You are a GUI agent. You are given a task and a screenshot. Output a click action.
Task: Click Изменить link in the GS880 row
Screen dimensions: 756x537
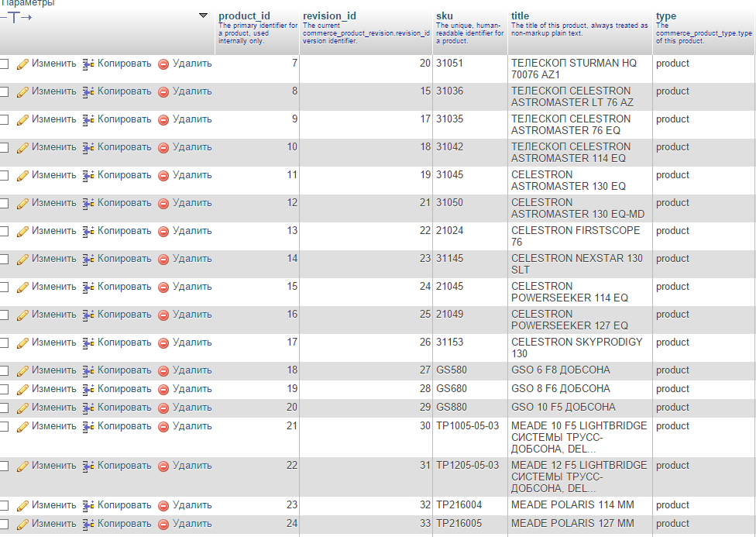pyautogui.click(x=54, y=408)
